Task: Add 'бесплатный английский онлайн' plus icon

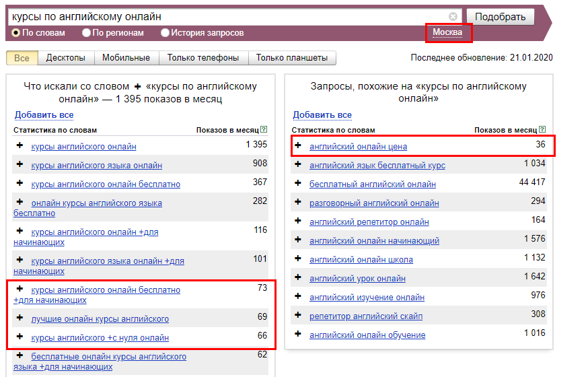Action: pyautogui.click(x=298, y=183)
